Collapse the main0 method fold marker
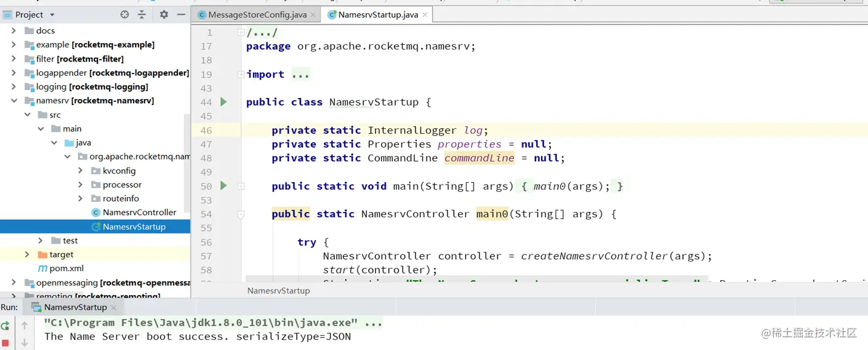The image size is (868, 350). [241, 214]
